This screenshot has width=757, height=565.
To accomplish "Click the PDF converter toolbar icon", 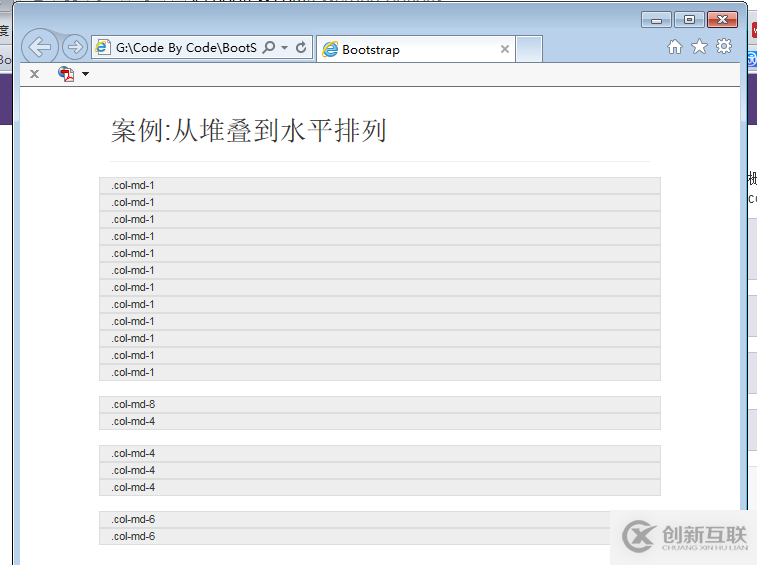I will coord(66,74).
